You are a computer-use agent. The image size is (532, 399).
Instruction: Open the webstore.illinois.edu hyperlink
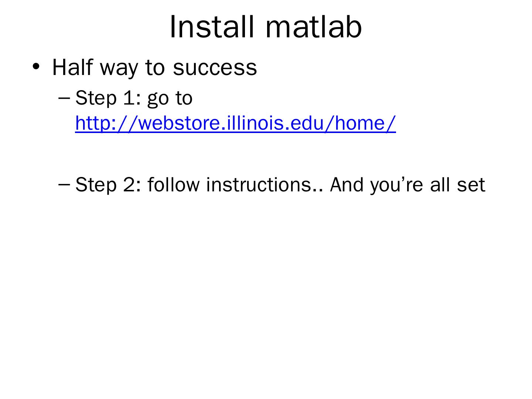point(235,123)
